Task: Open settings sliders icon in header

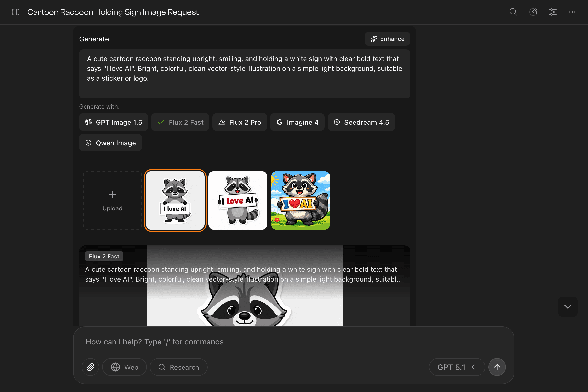Action: tap(552, 12)
